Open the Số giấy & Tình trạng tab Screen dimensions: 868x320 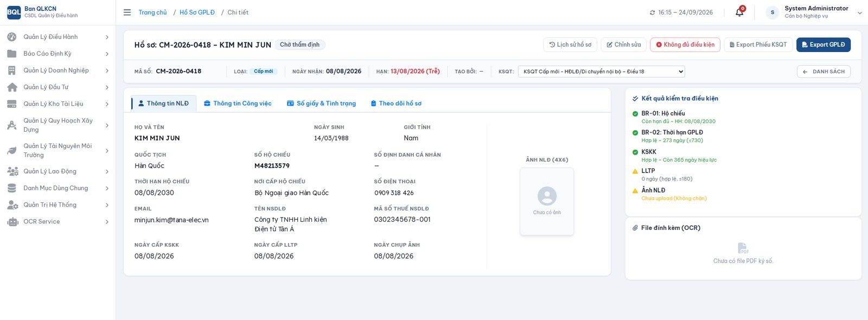[x=321, y=104]
